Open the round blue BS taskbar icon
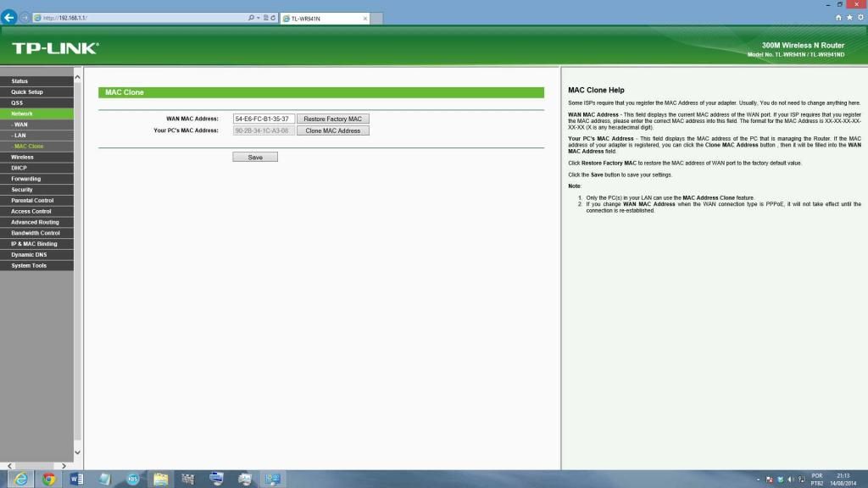 coord(133,480)
